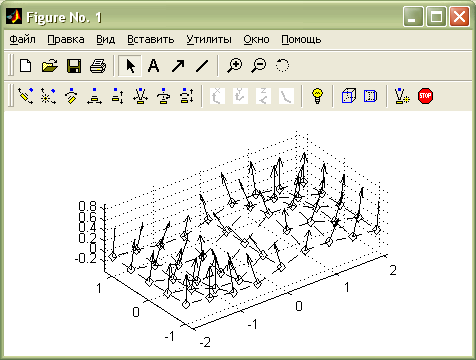Print the figure with printer icon

click(98, 65)
